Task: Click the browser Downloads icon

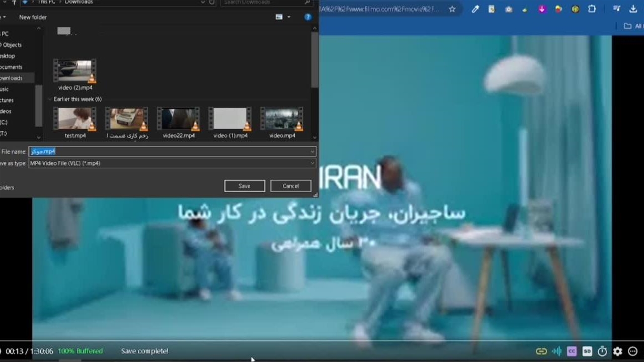Action: [633, 9]
